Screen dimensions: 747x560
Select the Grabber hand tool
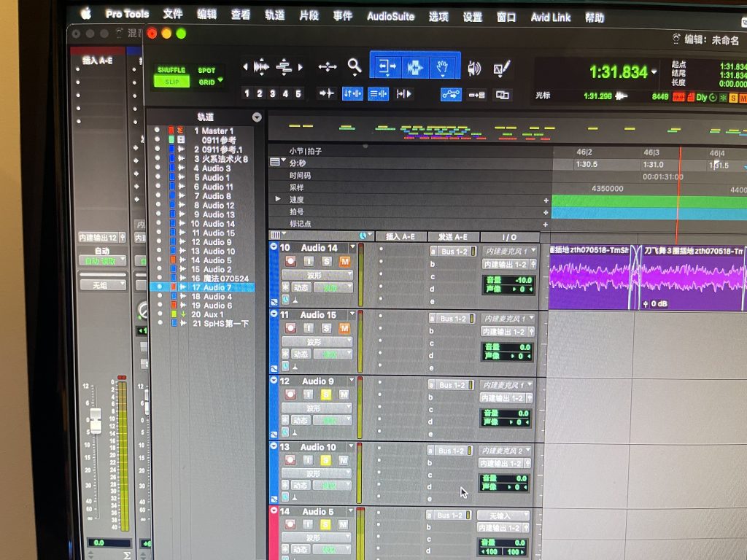pyautogui.click(x=444, y=68)
